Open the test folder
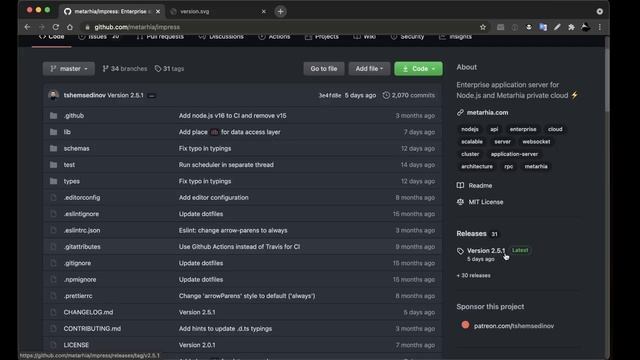This screenshot has height=360, width=640. (x=69, y=164)
